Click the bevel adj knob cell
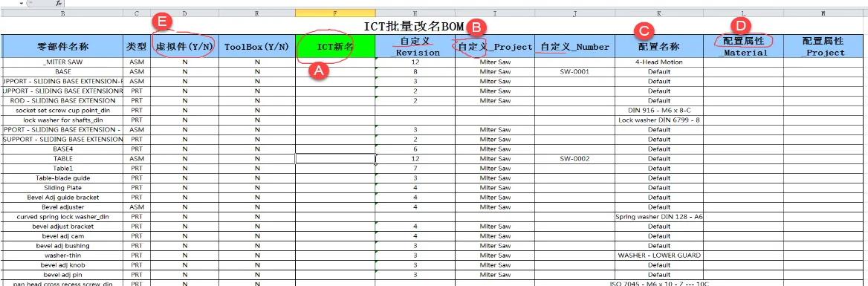 (x=62, y=265)
